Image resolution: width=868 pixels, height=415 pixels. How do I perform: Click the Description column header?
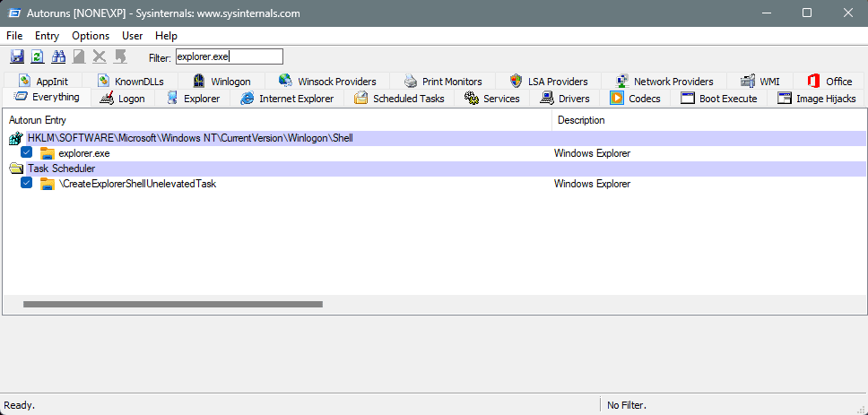708,120
